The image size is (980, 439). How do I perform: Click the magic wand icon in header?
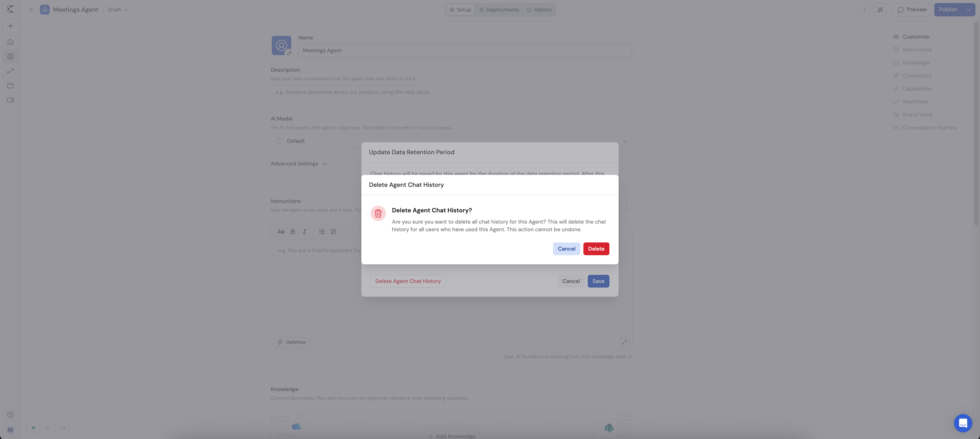pos(880,9)
